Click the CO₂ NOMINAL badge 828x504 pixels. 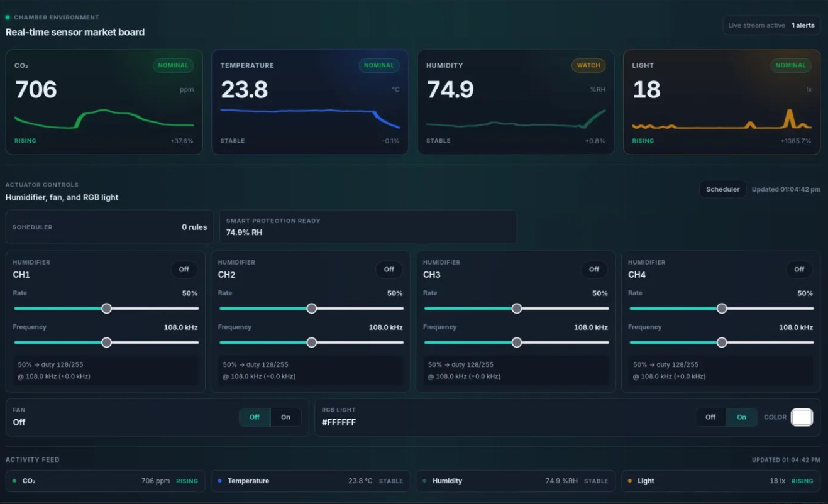click(173, 65)
